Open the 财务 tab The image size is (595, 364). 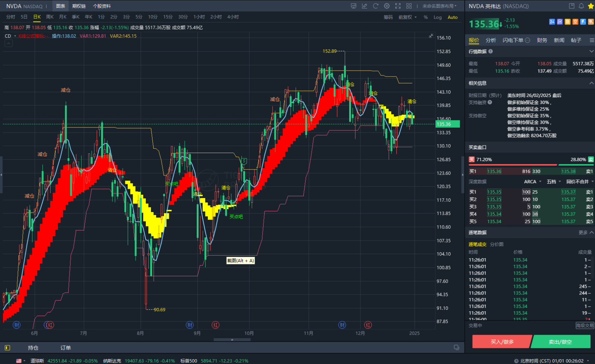[x=542, y=40]
